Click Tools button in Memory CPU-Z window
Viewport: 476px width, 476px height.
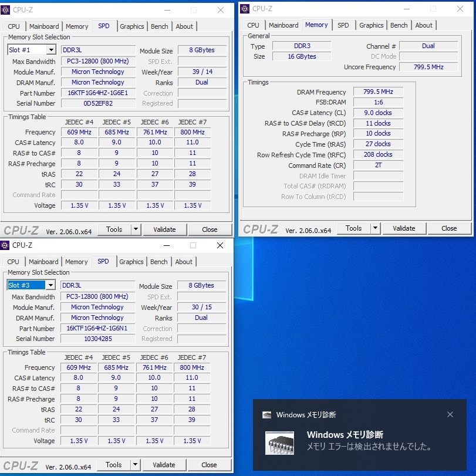click(x=354, y=228)
